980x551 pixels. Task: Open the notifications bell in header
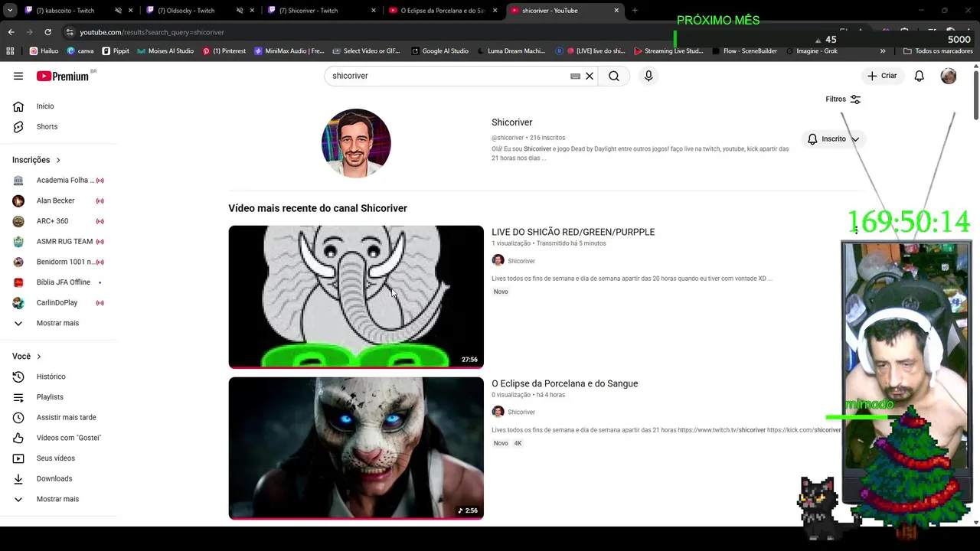tap(919, 76)
